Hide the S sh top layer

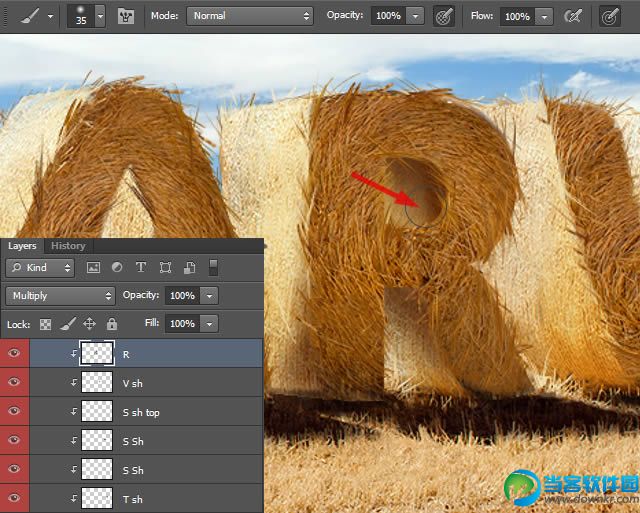(x=14, y=412)
